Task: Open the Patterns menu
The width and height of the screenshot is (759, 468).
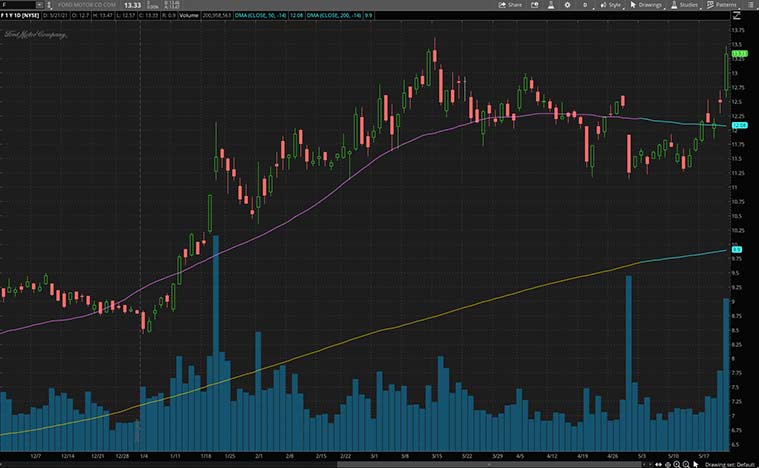Action: (725, 5)
